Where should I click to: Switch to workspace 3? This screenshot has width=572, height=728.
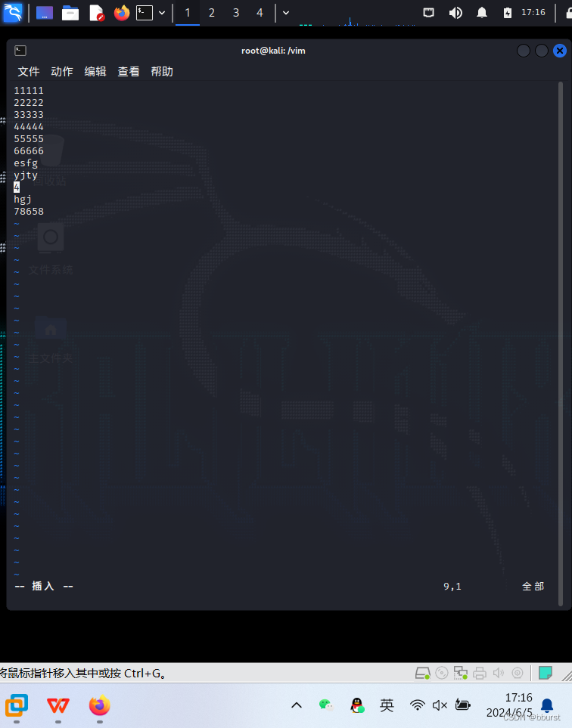tap(236, 13)
